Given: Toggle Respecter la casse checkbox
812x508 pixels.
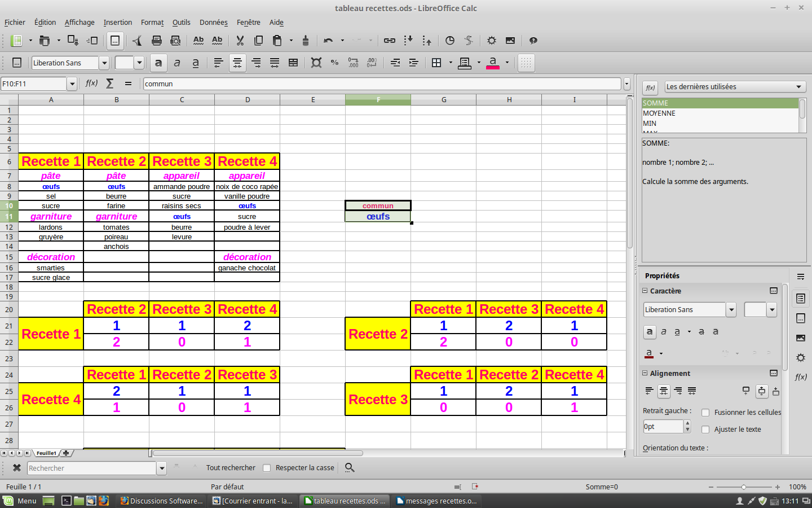Looking at the screenshot, I should (267, 468).
